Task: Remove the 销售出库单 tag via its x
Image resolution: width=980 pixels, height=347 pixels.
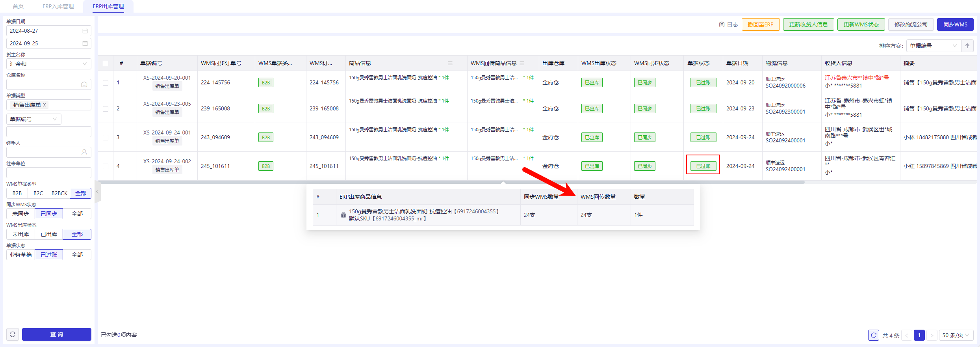Action: point(45,105)
